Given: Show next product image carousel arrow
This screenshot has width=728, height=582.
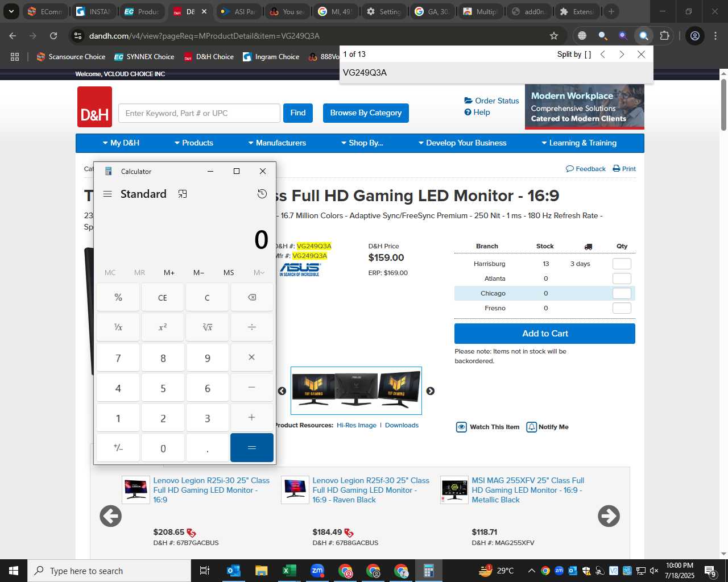Looking at the screenshot, I should pos(431,391).
